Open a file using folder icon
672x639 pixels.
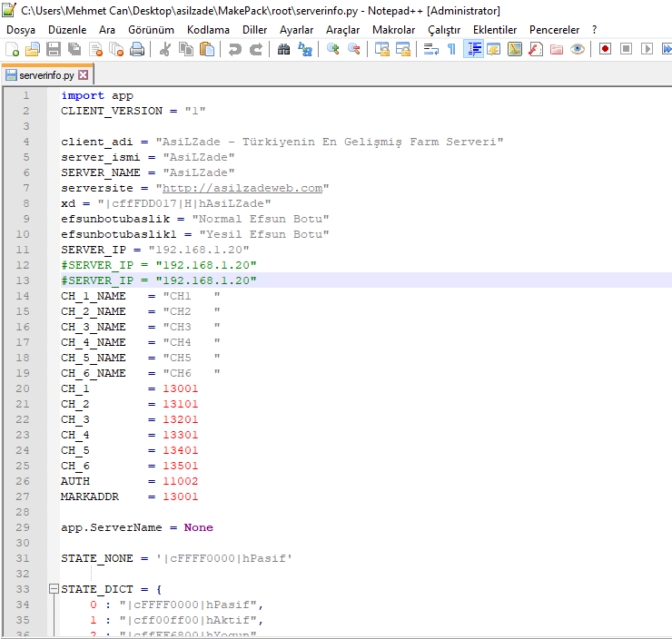coord(33,49)
